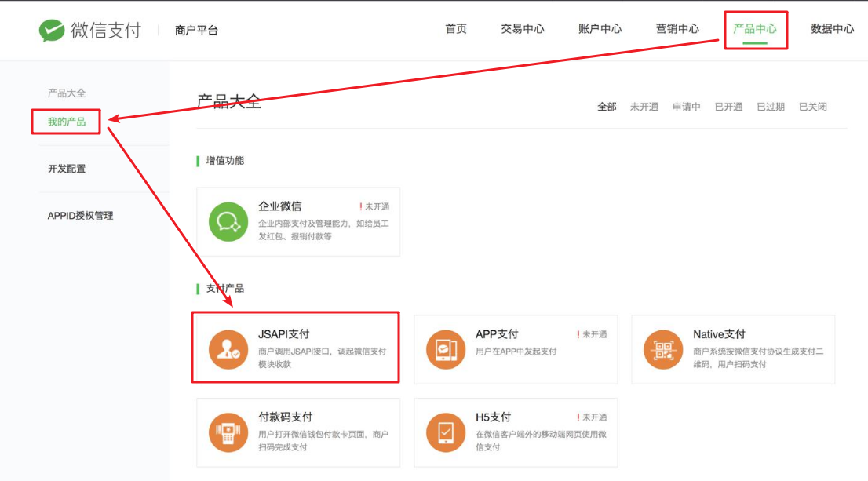Screen dimensions: 868x481
Task: Open the 付款码支付 product title
Action: (x=286, y=417)
